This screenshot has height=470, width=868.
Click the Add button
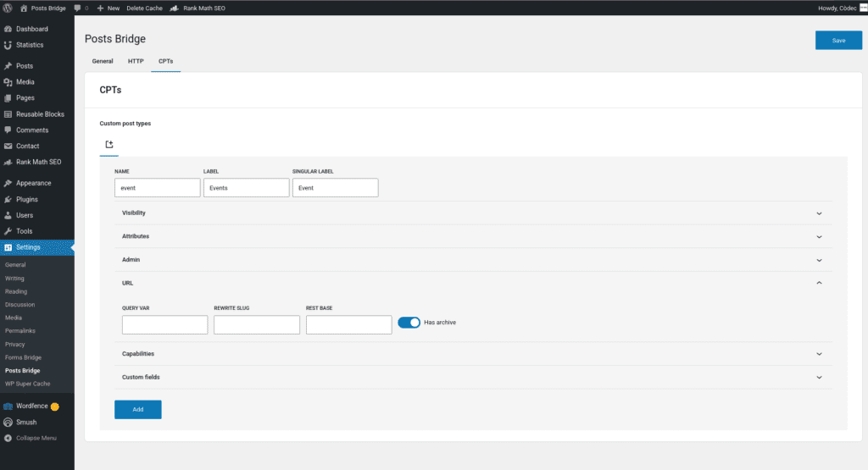point(137,410)
